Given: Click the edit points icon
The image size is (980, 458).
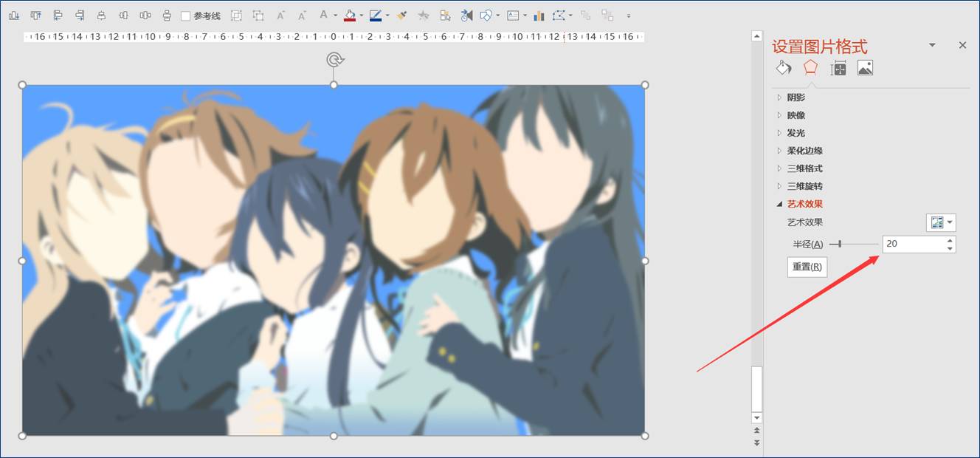Looking at the screenshot, I should (559, 16).
